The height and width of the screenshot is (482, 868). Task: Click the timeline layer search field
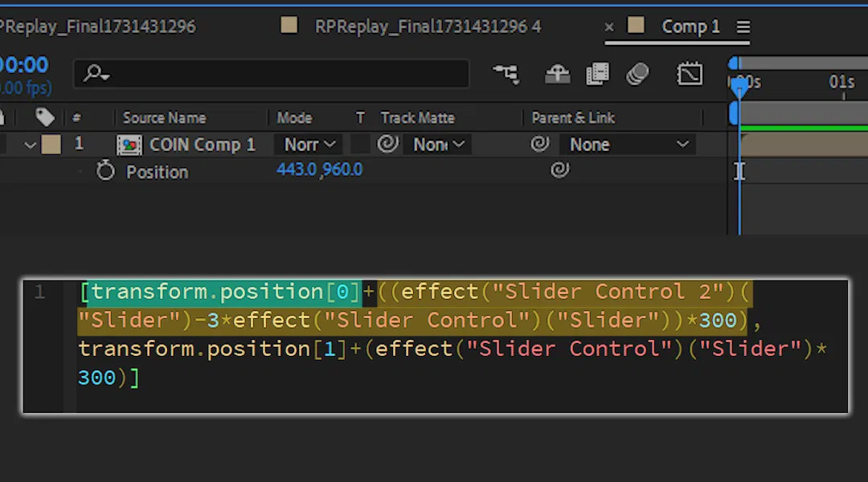272,73
